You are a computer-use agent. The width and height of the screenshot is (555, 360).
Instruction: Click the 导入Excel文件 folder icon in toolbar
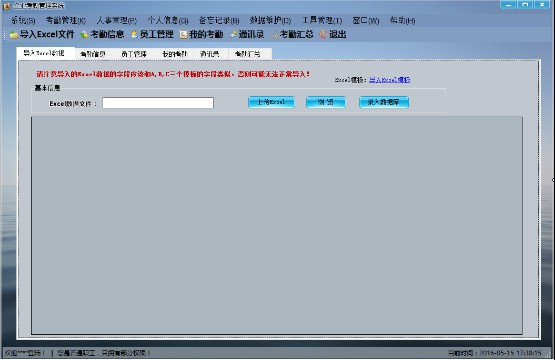pyautogui.click(x=13, y=35)
